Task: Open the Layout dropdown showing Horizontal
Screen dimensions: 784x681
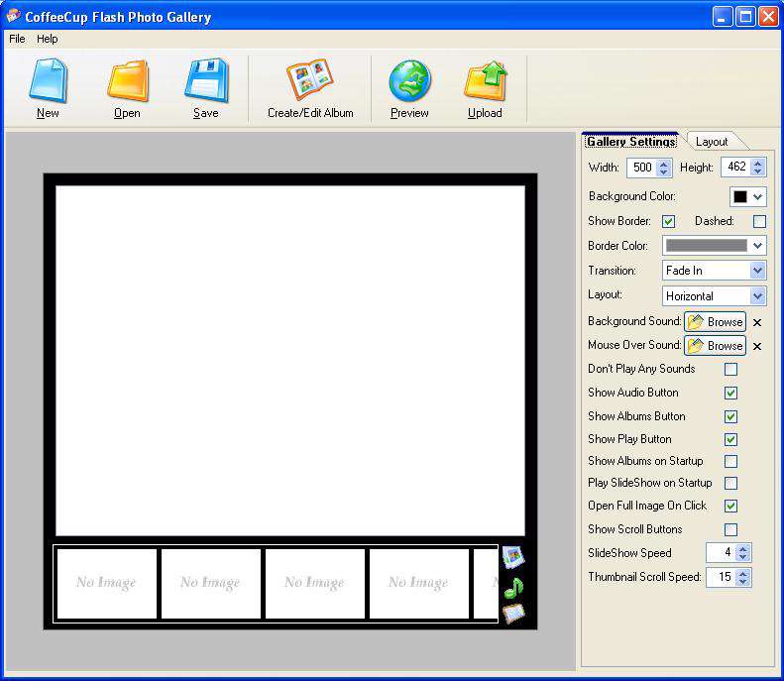Action: 714,296
